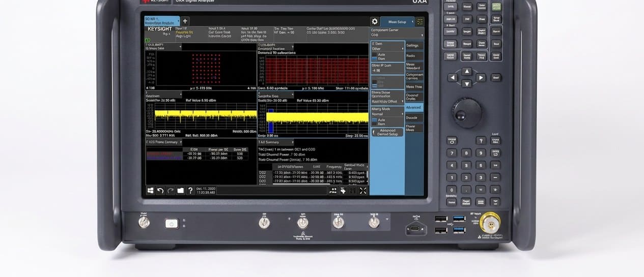Push the front-panel power button
This screenshot has height=277, width=644.
(172, 223)
